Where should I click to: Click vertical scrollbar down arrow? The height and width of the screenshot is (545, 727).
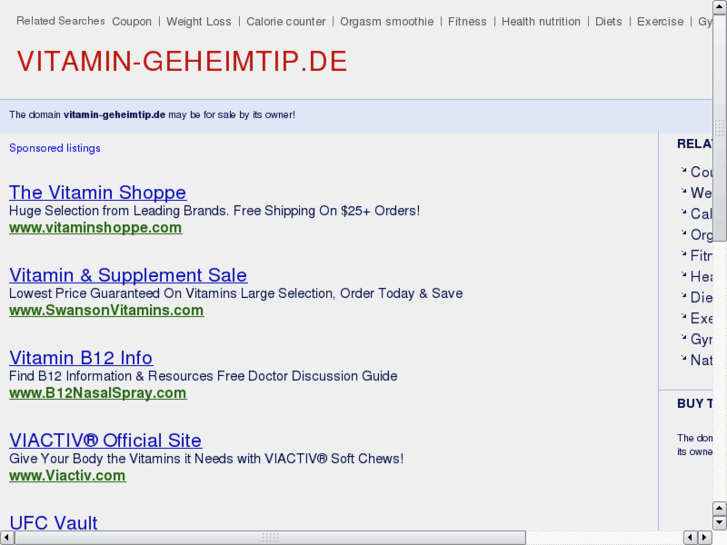click(720, 522)
